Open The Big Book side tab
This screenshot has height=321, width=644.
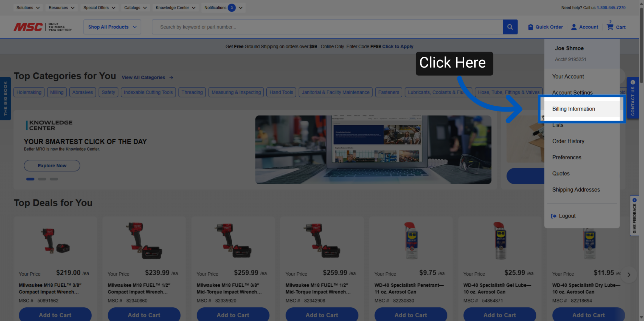click(5, 98)
